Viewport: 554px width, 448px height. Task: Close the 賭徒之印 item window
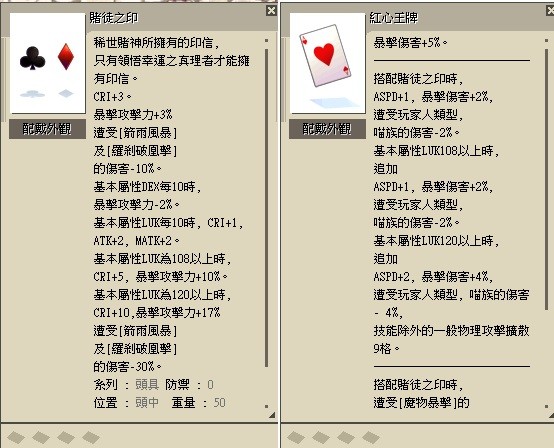pos(271,11)
